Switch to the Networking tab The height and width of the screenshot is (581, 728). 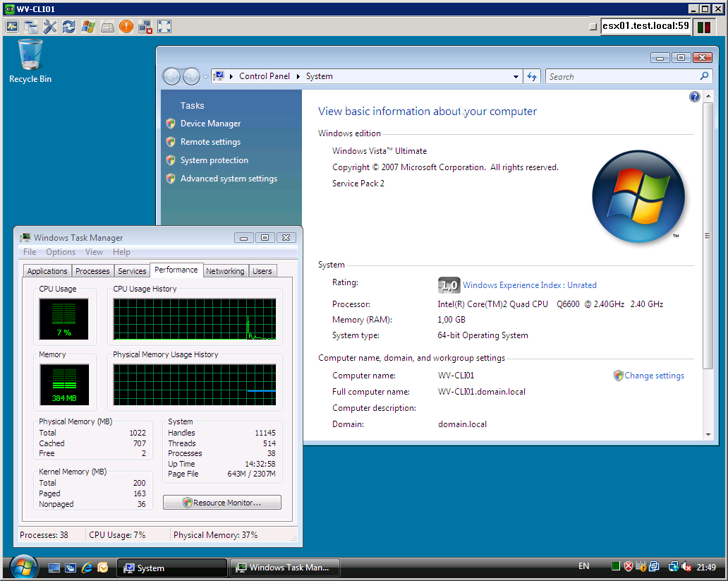(x=225, y=271)
